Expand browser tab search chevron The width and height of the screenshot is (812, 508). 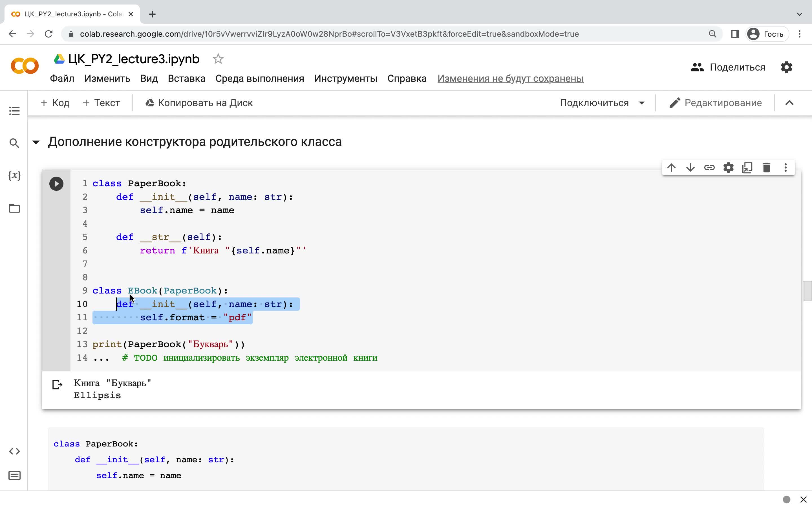click(x=800, y=14)
